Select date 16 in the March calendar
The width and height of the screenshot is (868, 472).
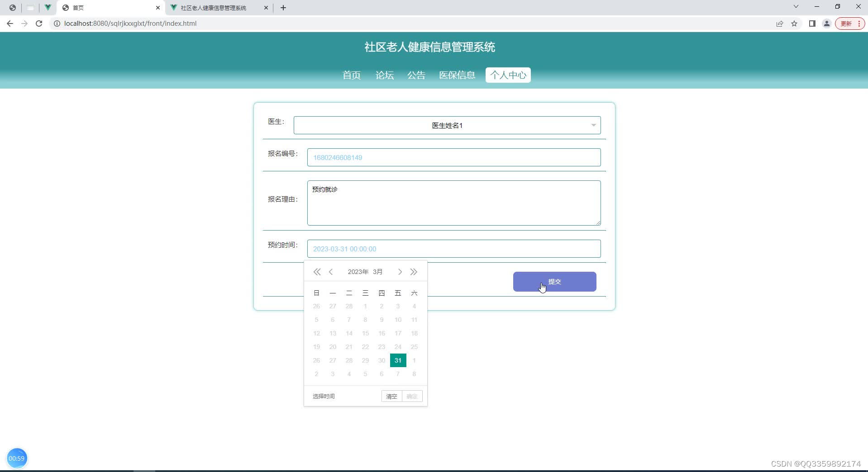coord(382,333)
